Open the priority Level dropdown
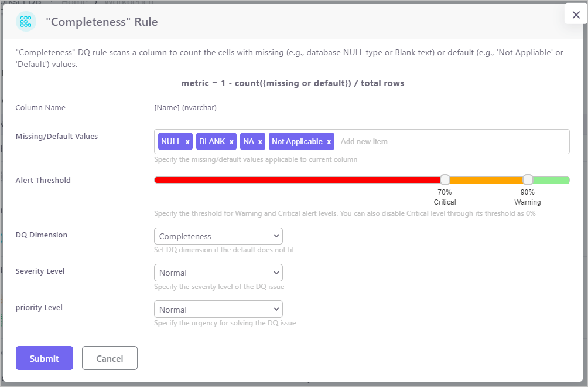 coord(218,309)
